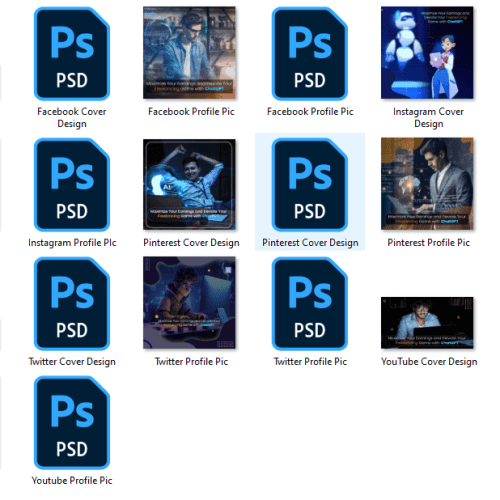Click the "Twitter Profile Pic" name under the PSD icon

pyautogui.click(x=310, y=362)
